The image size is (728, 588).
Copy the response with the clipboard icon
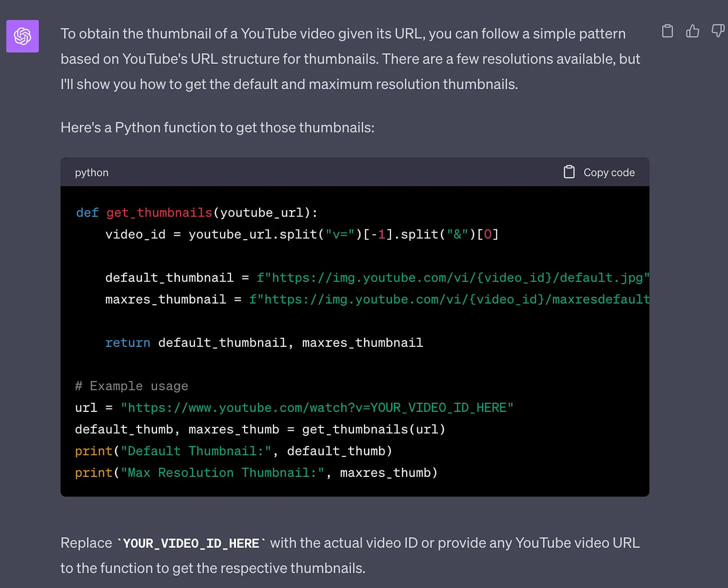667,31
